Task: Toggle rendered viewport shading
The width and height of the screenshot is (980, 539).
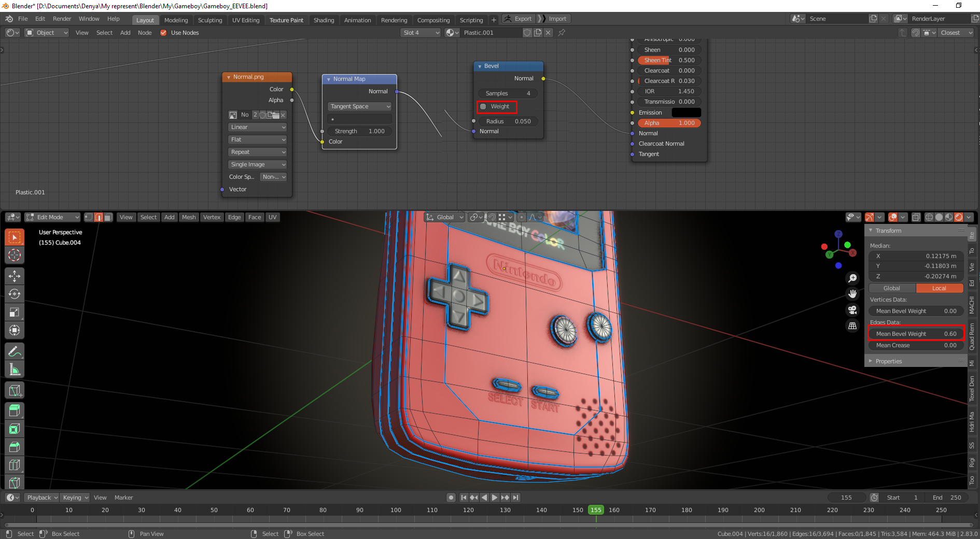Action: pos(959,217)
